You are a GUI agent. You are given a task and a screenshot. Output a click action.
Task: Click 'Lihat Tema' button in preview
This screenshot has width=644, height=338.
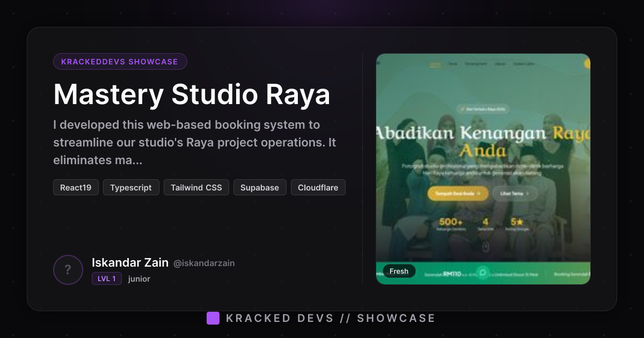[515, 193]
